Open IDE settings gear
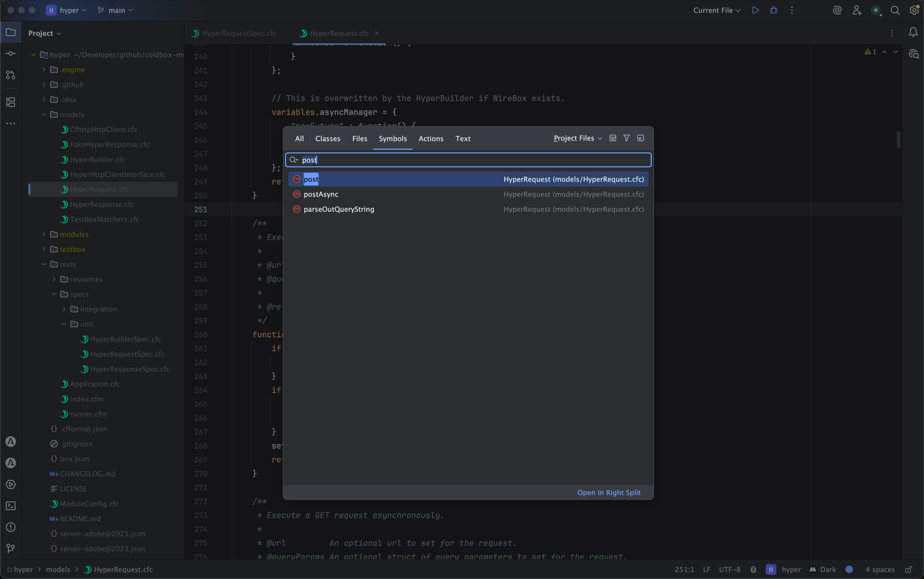 [x=914, y=10]
